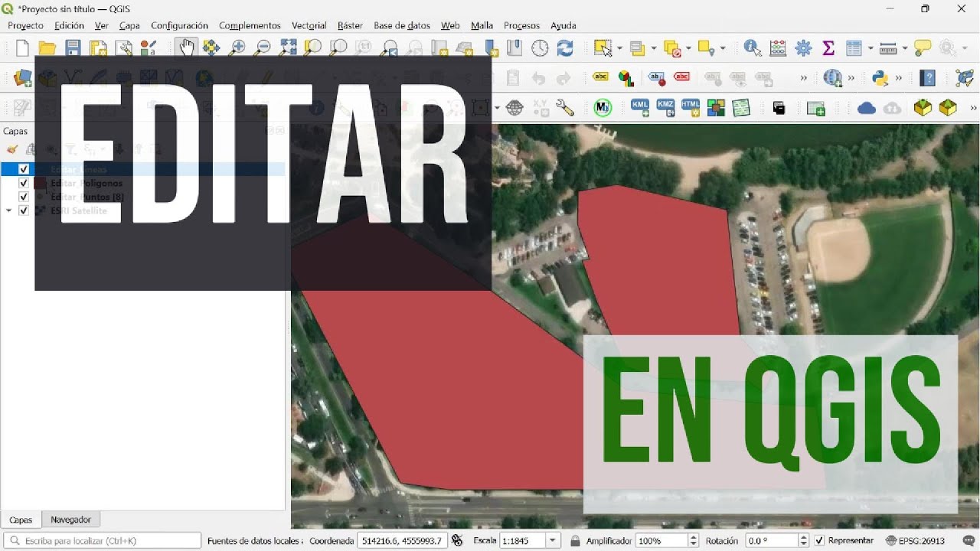Toggle the scale lock padlock icon
Image resolution: width=980 pixels, height=551 pixels.
[x=575, y=540]
